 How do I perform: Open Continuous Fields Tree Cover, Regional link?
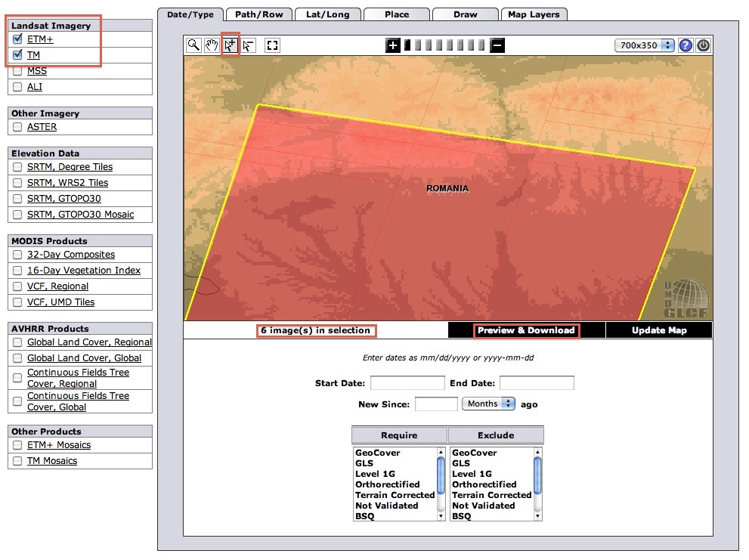click(78, 377)
